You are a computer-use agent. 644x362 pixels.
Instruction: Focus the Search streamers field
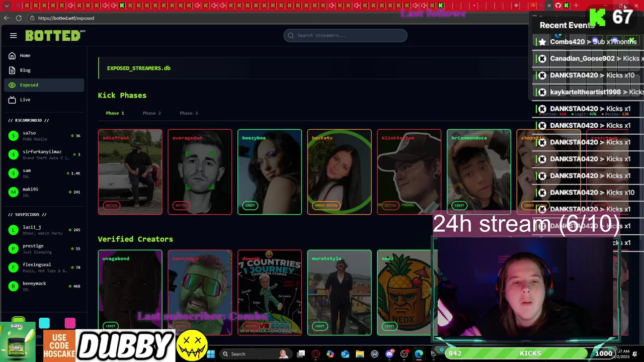click(x=345, y=35)
